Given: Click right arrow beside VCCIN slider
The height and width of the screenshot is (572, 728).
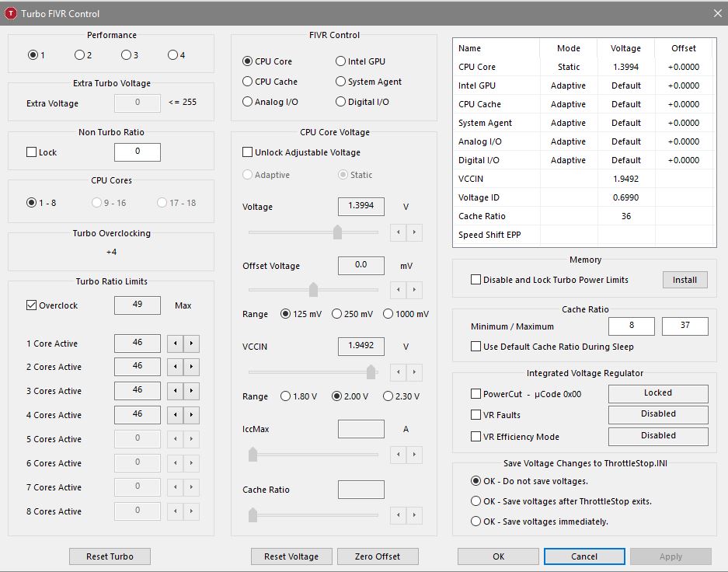Looking at the screenshot, I should tap(414, 372).
